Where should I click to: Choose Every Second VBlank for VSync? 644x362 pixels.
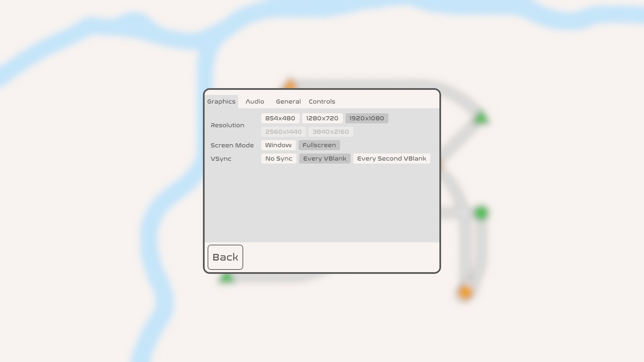(391, 159)
